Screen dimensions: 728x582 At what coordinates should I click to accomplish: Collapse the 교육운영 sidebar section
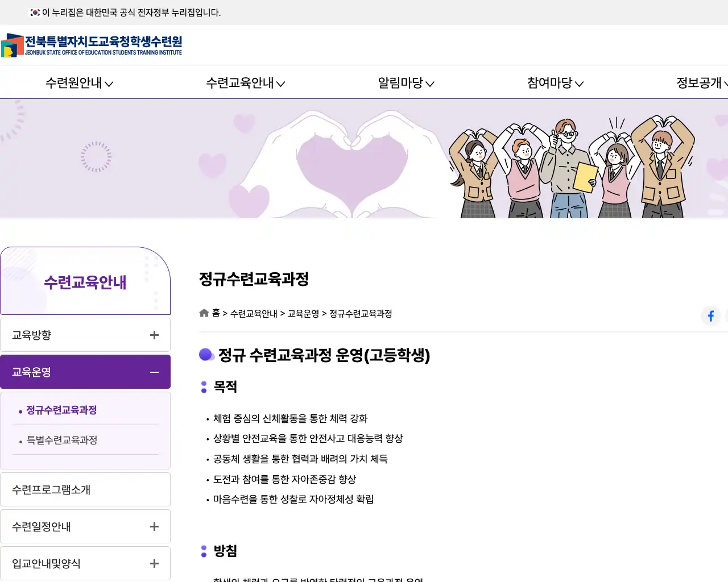[154, 372]
